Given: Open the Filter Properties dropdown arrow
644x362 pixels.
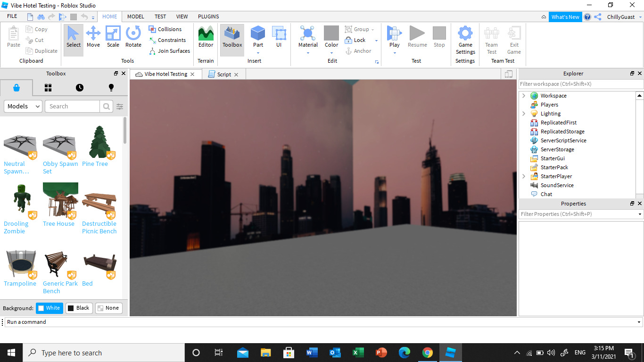Looking at the screenshot, I should [x=640, y=214].
